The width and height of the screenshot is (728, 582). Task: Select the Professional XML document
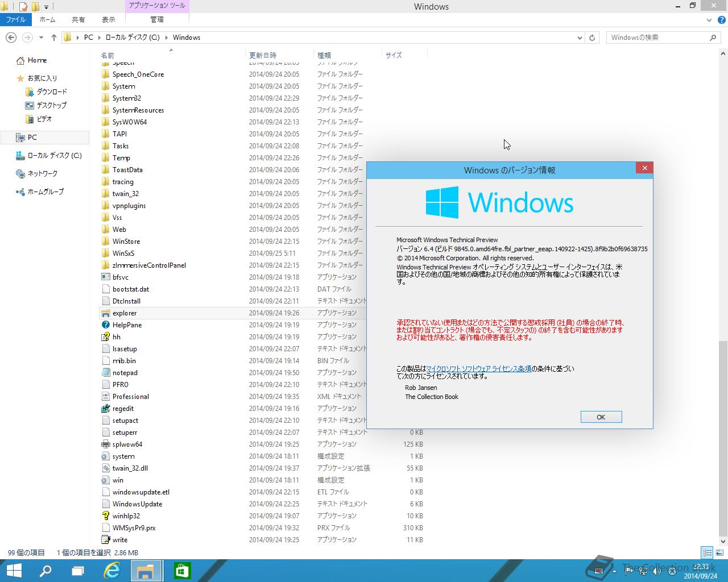131,397
